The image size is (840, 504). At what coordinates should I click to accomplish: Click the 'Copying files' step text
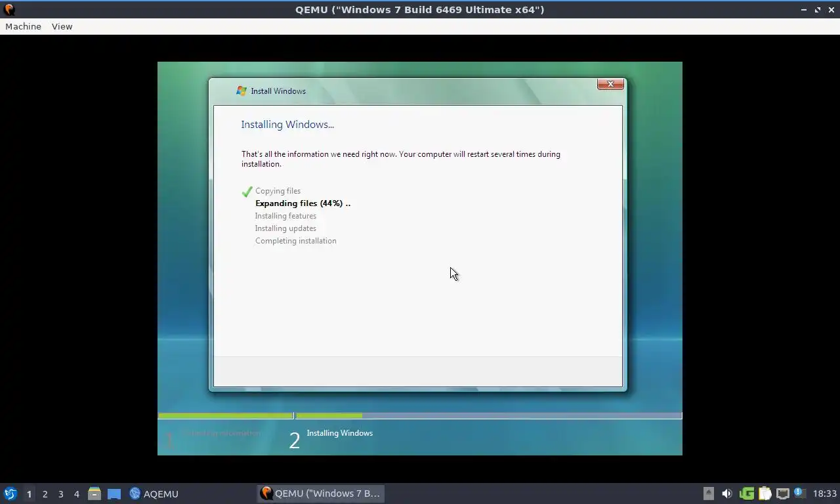coord(278,191)
